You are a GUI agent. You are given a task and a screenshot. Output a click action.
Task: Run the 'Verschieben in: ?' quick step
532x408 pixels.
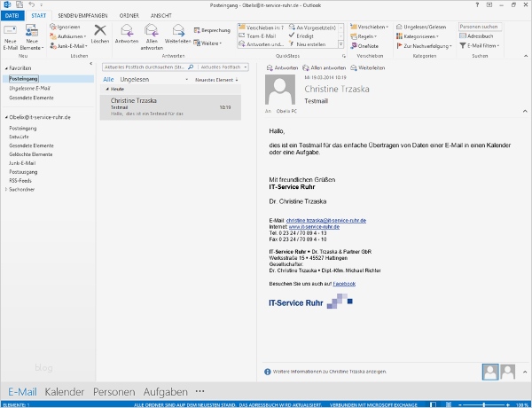[262, 27]
